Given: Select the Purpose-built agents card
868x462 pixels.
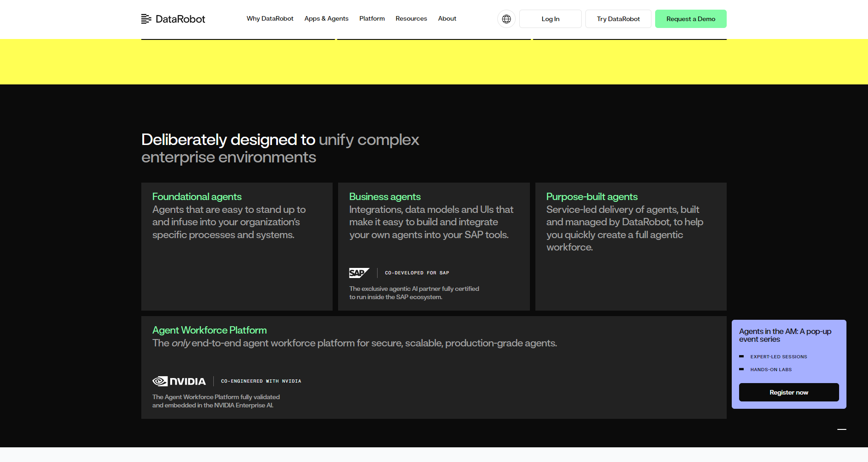Looking at the screenshot, I should click(x=630, y=246).
